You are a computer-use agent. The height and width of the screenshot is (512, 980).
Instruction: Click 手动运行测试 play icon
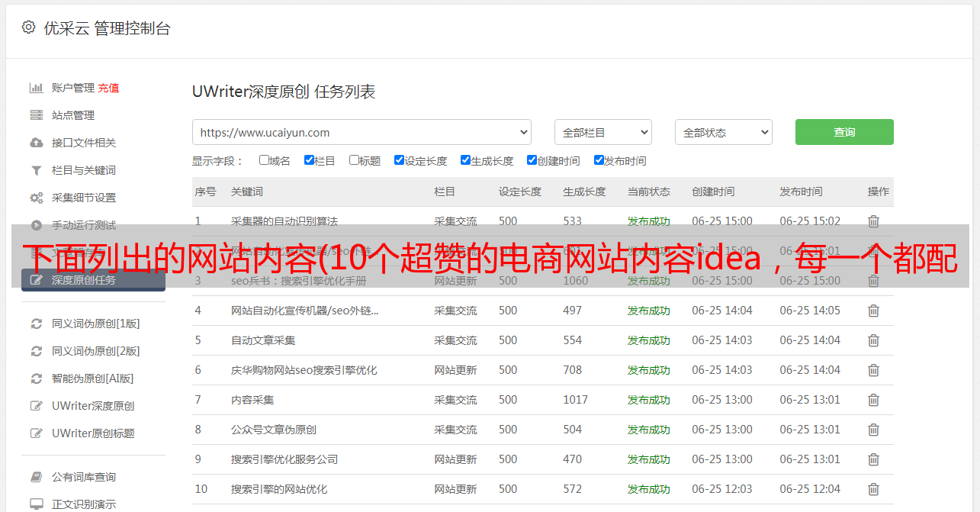click(x=36, y=225)
